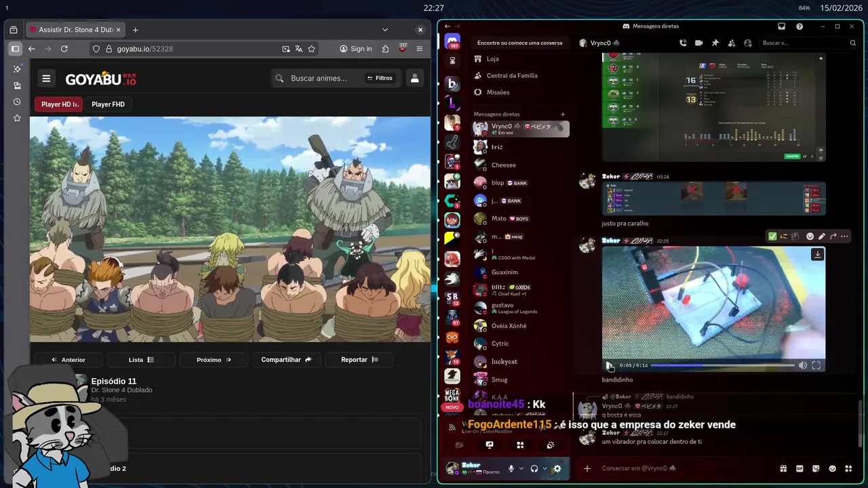Go to Próximo episode
The height and width of the screenshot is (488, 868).
pos(214,360)
